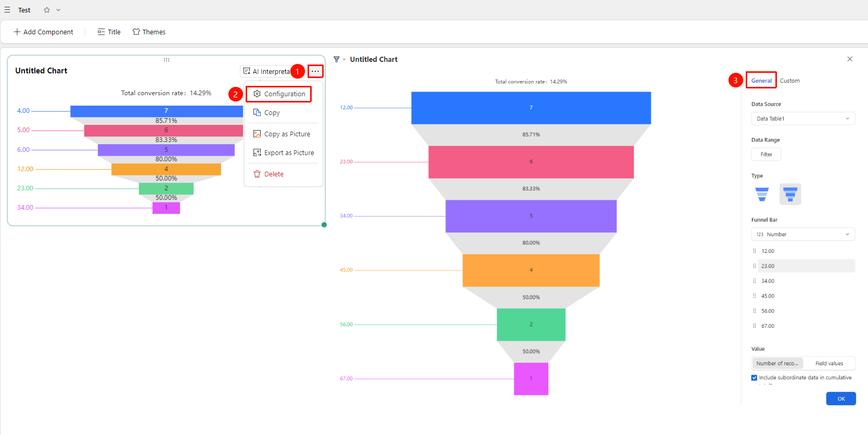The width and height of the screenshot is (868, 435).
Task: Open Themes options
Action: (149, 32)
